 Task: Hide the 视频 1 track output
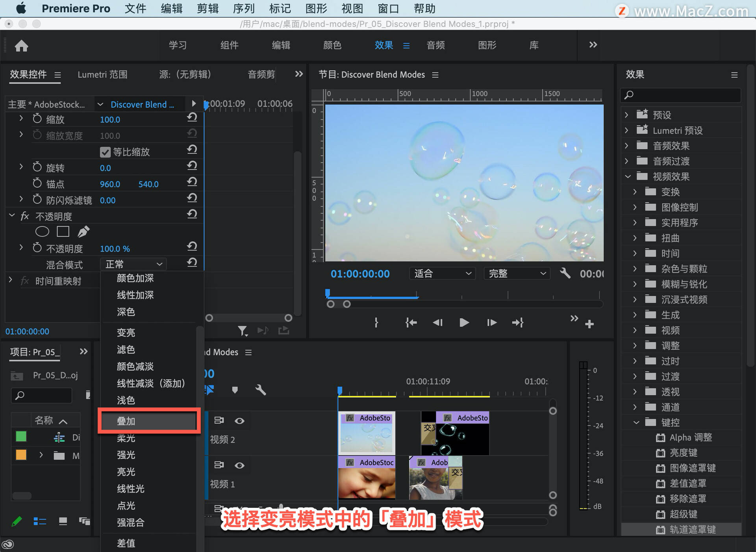239,465
